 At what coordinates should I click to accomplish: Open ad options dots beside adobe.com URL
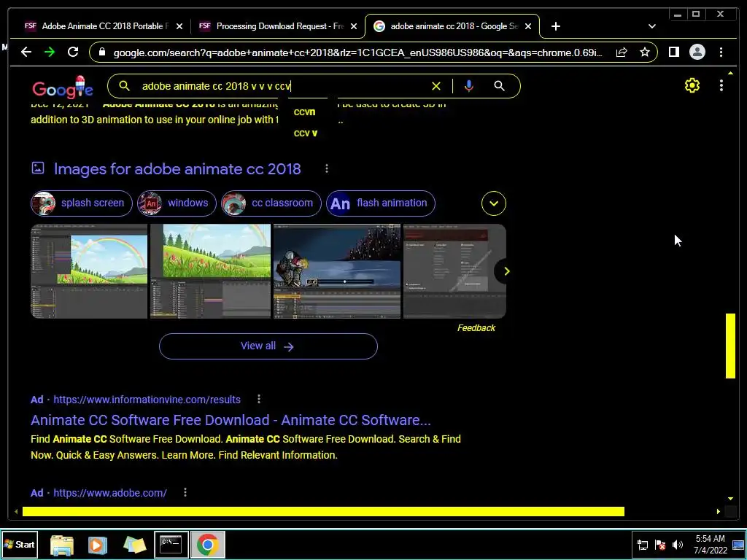[x=185, y=492]
